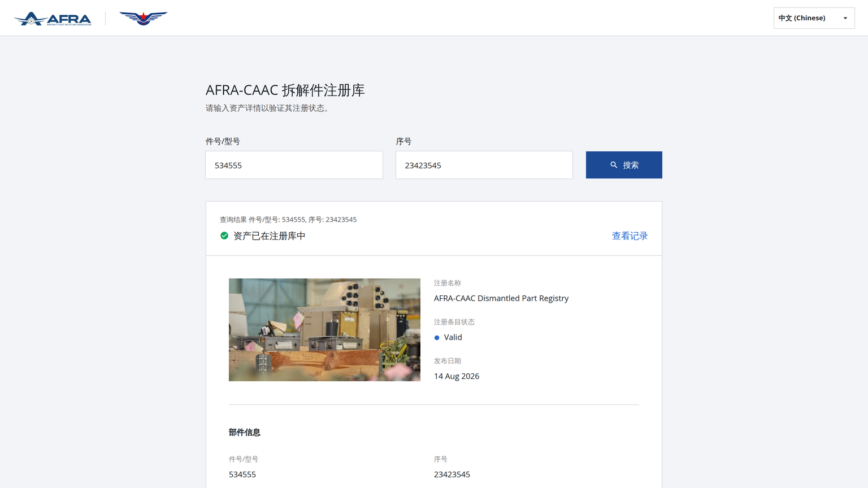Click the 部件信息 section heading
The image size is (868, 488).
coord(244,433)
